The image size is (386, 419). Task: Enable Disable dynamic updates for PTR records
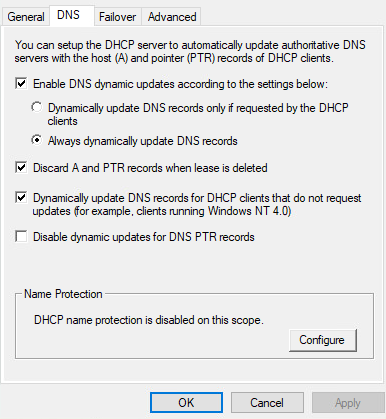click(x=21, y=237)
